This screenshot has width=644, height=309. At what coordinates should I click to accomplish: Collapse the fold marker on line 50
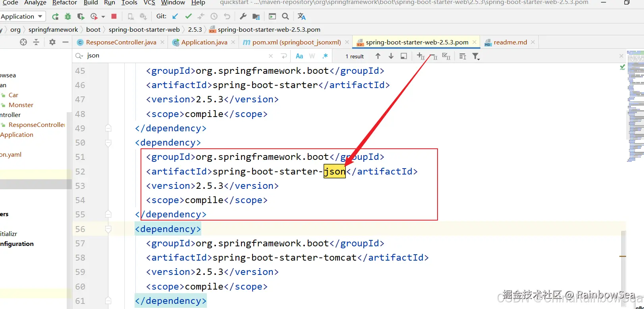click(108, 143)
